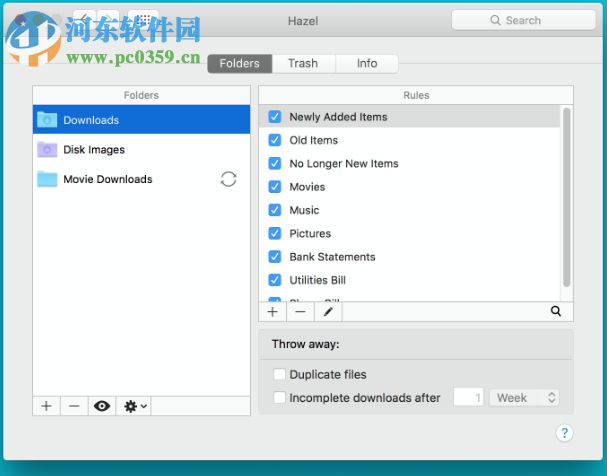Click the Movie Downloads folder icon

pyautogui.click(x=47, y=179)
